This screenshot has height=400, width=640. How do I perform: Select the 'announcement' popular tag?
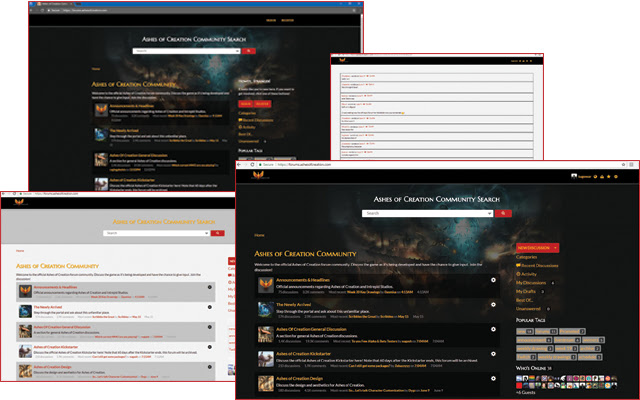(534, 340)
